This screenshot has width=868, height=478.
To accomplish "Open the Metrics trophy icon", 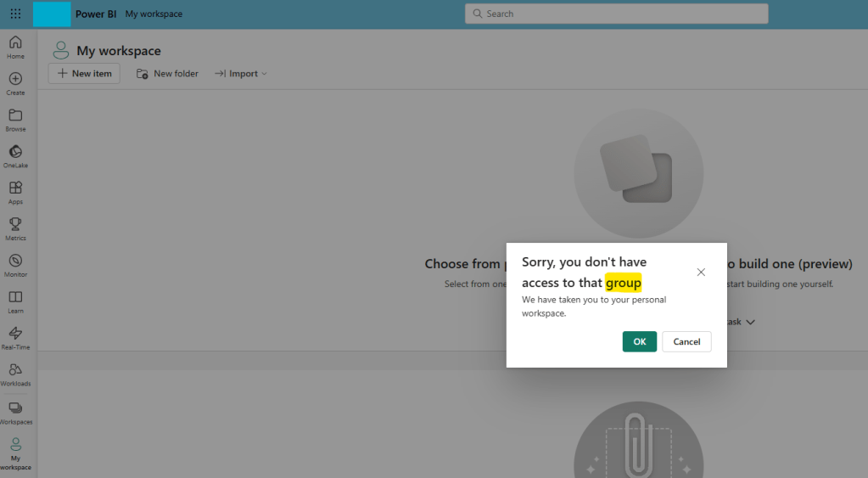I will pos(15,228).
